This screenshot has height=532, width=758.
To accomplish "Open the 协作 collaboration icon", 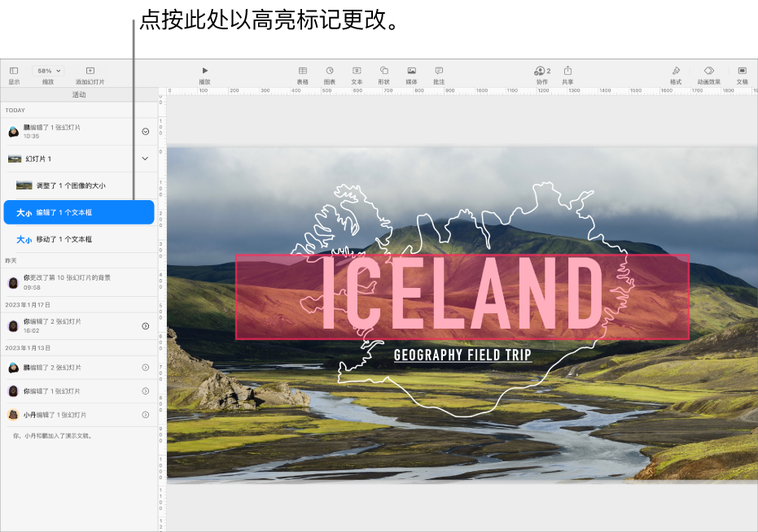I will click(x=542, y=71).
